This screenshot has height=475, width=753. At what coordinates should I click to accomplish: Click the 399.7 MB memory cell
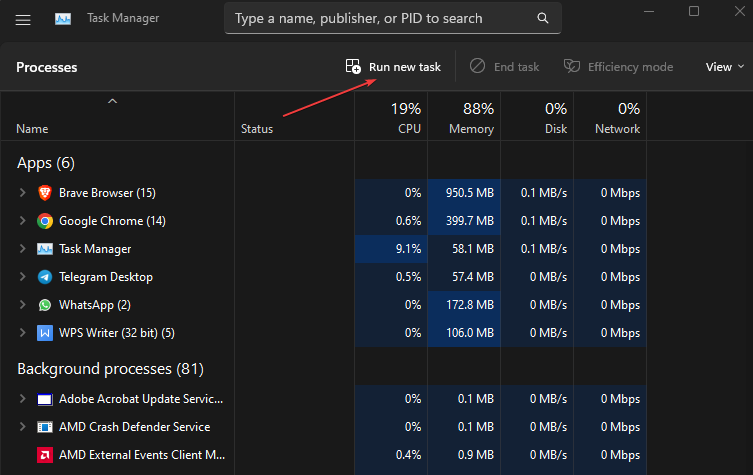tap(464, 221)
